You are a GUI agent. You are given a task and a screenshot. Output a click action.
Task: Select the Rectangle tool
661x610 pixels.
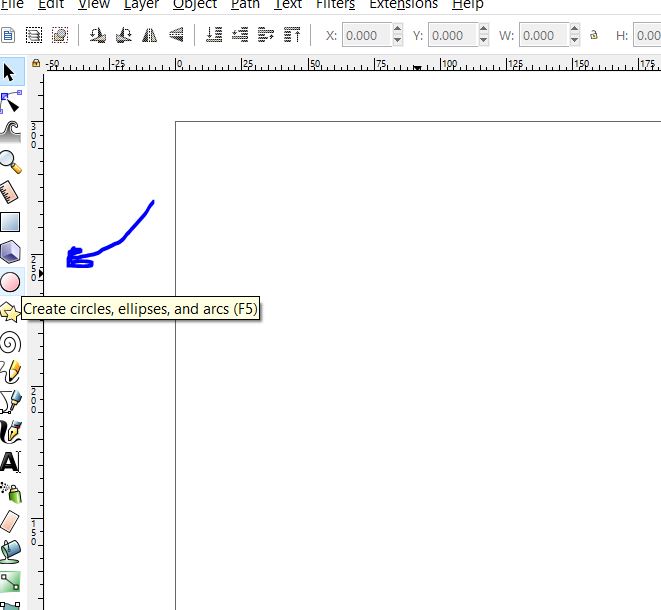coord(10,222)
